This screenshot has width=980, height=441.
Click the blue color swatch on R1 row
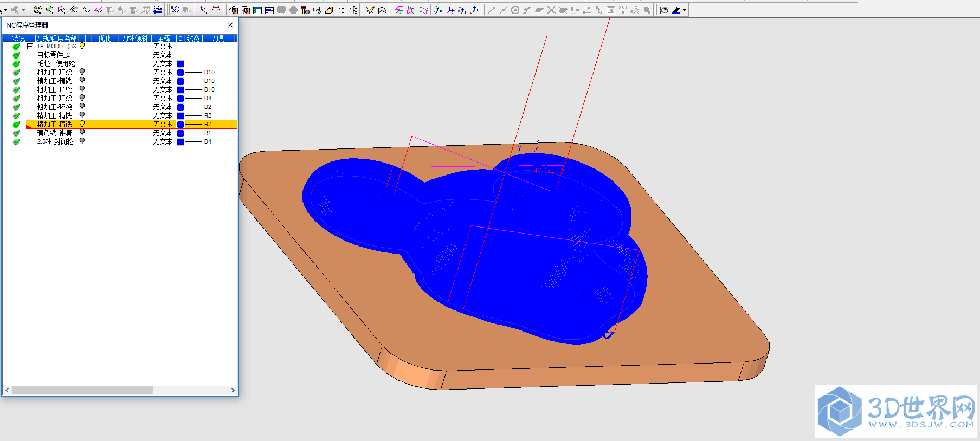tap(180, 133)
